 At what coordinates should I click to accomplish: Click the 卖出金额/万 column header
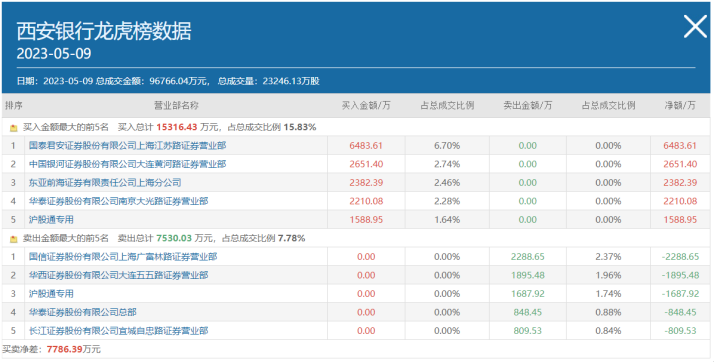coord(527,105)
